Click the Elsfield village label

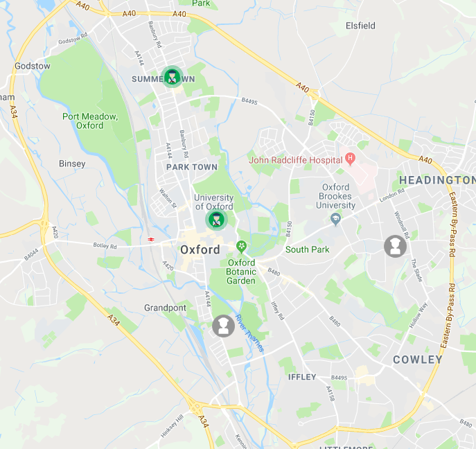360,26
